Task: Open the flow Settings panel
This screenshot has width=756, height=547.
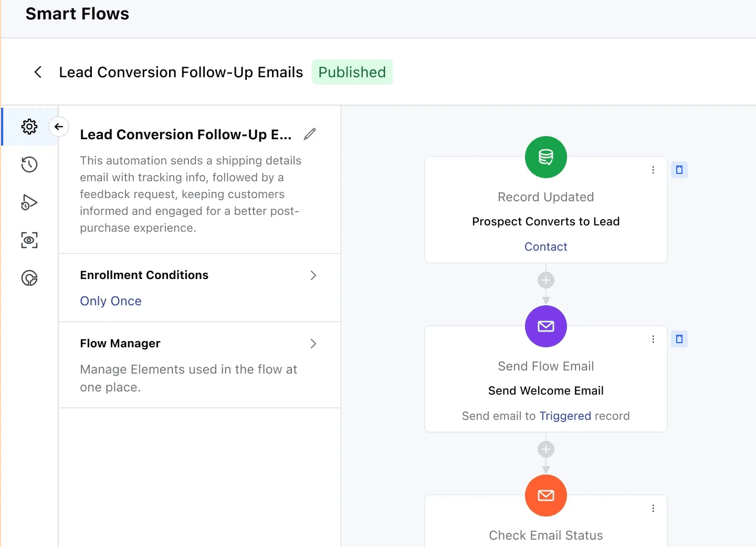Action: click(x=29, y=127)
